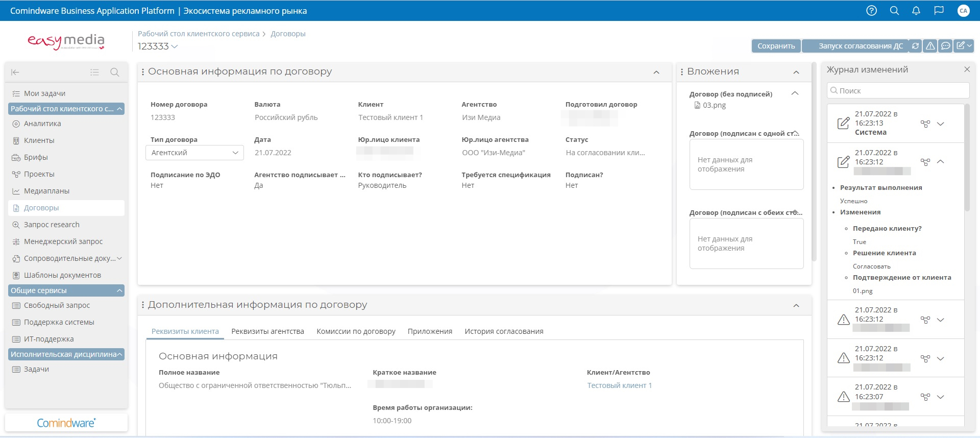Open Клиенты in the sidebar
This screenshot has width=980, height=438.
click(66, 140)
